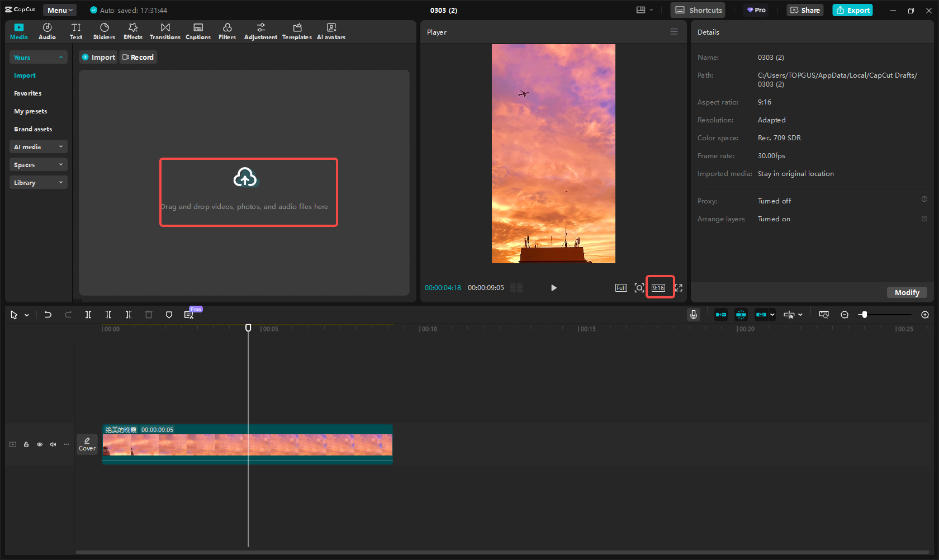Click the Export button

852,10
